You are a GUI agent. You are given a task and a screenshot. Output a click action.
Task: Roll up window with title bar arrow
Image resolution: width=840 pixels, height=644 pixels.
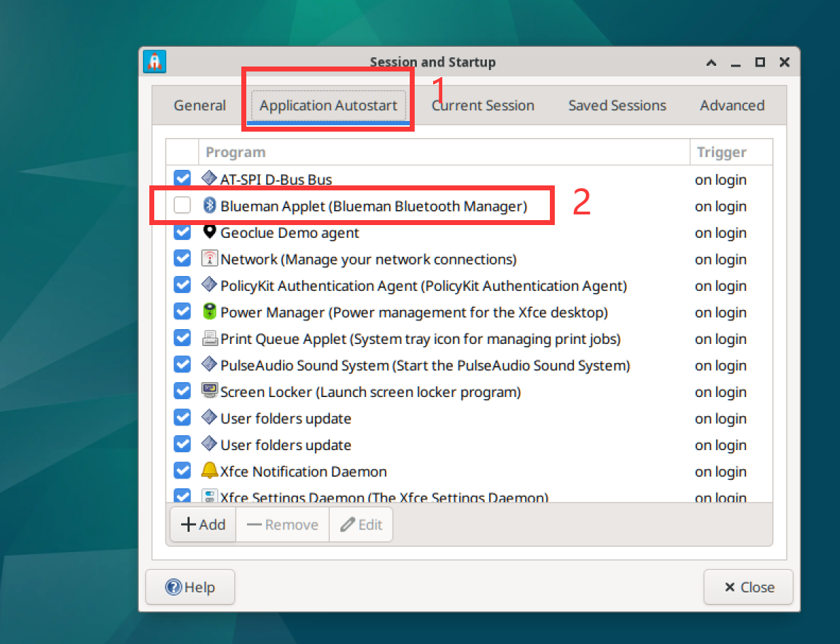711,62
